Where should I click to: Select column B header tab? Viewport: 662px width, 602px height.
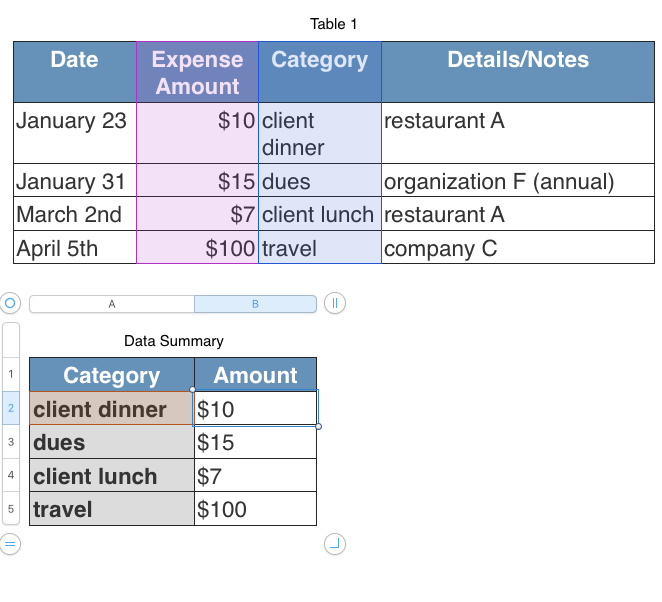coord(255,304)
